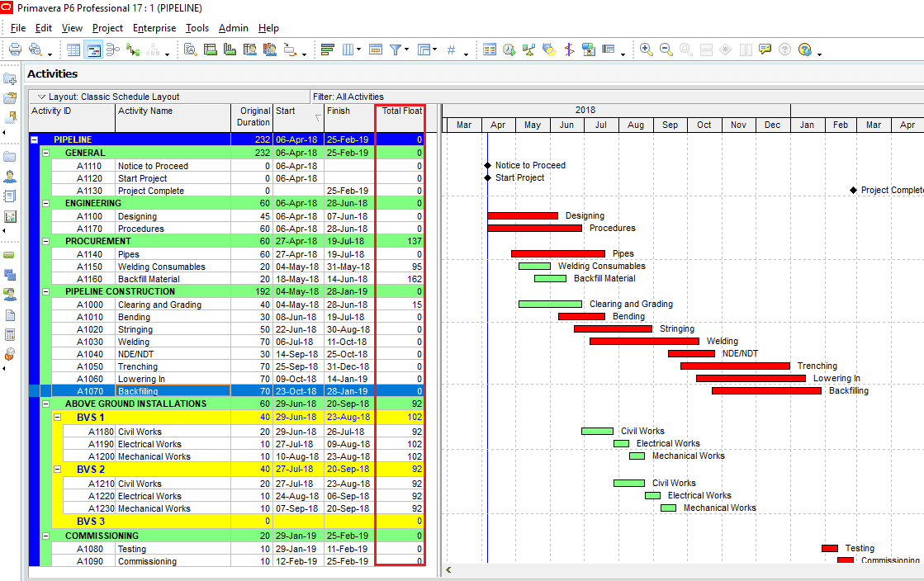Sort by Activity Name column header

pos(173,117)
